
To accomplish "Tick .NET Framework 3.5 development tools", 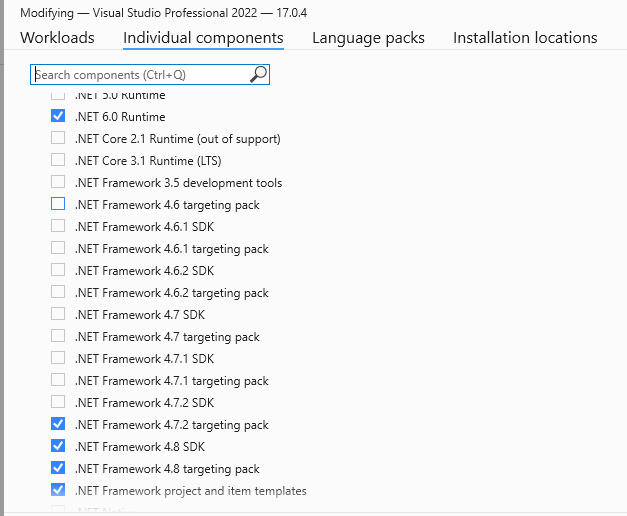I will (x=58, y=183).
